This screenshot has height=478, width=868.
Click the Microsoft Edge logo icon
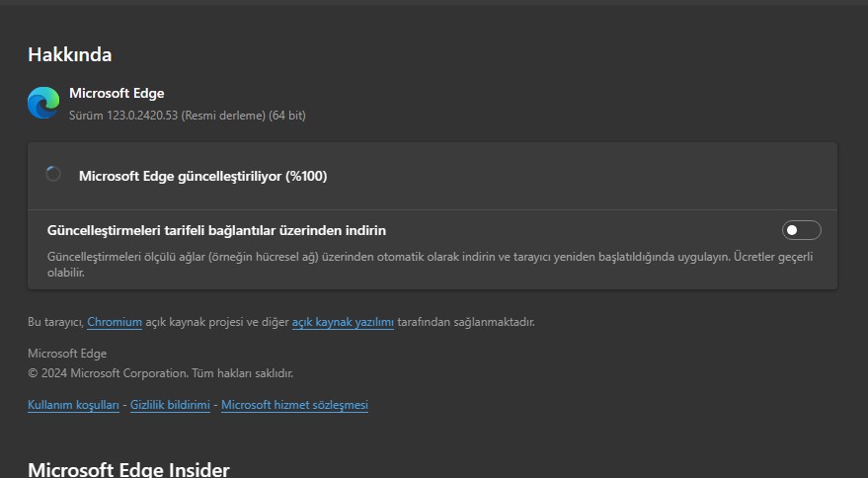43,103
